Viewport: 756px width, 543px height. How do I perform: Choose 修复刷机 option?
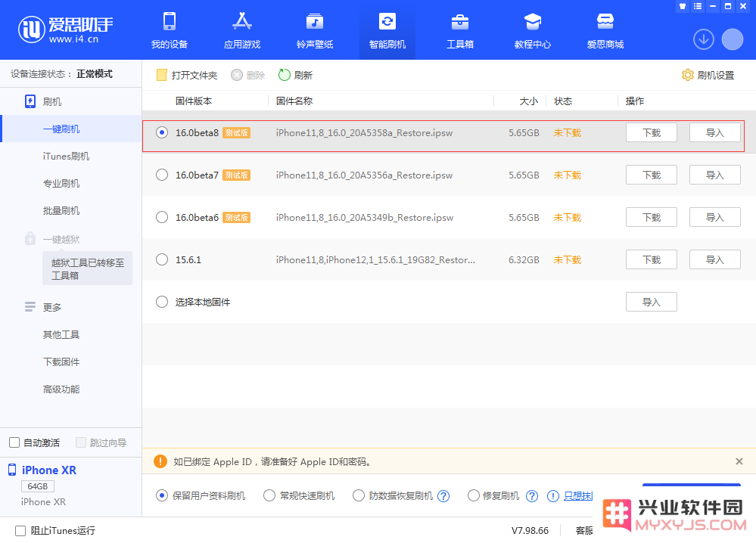474,496
